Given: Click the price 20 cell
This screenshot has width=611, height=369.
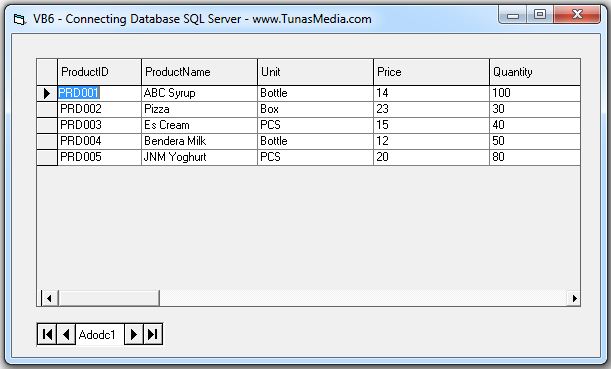Looking at the screenshot, I should pyautogui.click(x=431, y=157).
